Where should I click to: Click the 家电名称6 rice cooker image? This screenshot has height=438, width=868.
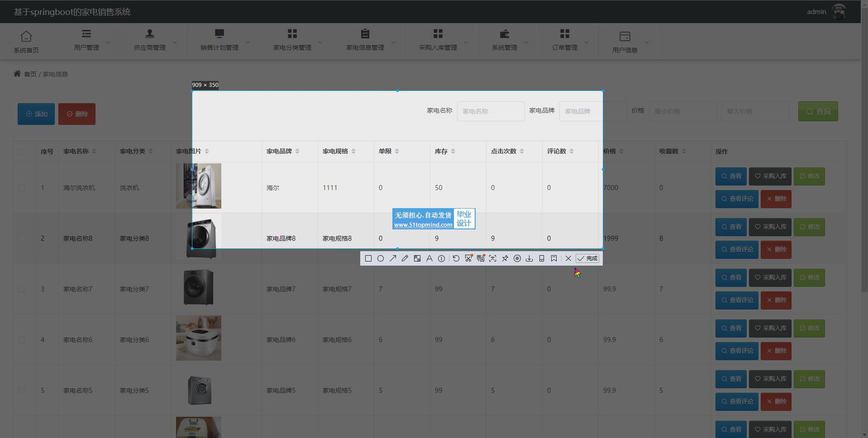(199, 338)
